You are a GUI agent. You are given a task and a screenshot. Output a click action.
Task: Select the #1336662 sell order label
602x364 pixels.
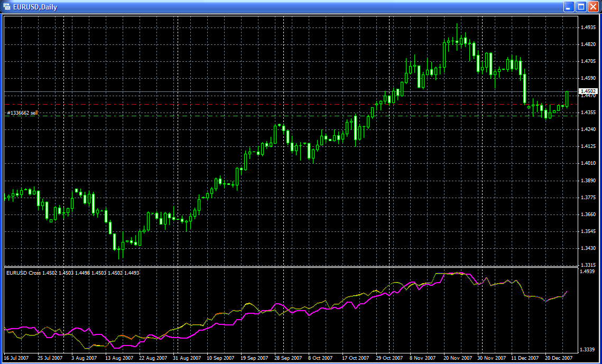[22, 113]
